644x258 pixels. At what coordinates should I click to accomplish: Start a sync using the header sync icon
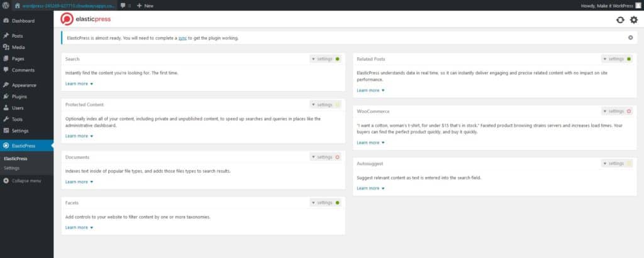click(x=620, y=20)
